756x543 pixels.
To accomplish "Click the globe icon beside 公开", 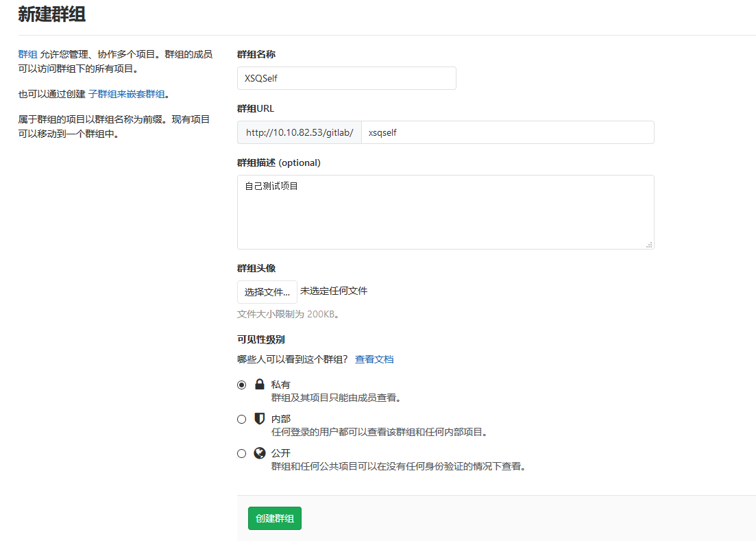I will click(259, 452).
